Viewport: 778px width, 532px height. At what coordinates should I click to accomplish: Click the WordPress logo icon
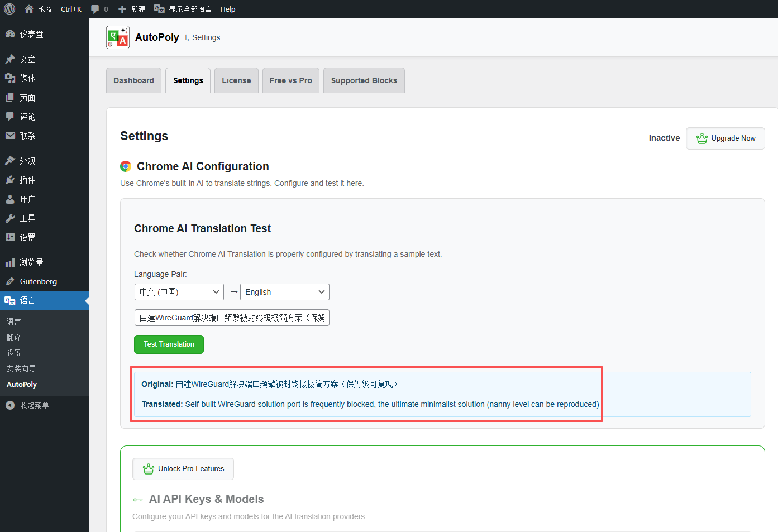coord(9,9)
